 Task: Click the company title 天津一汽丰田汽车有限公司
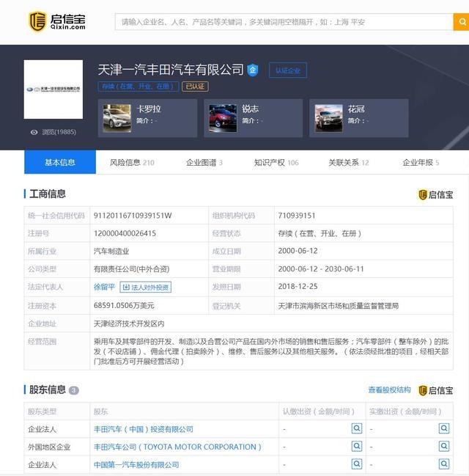[x=171, y=70]
